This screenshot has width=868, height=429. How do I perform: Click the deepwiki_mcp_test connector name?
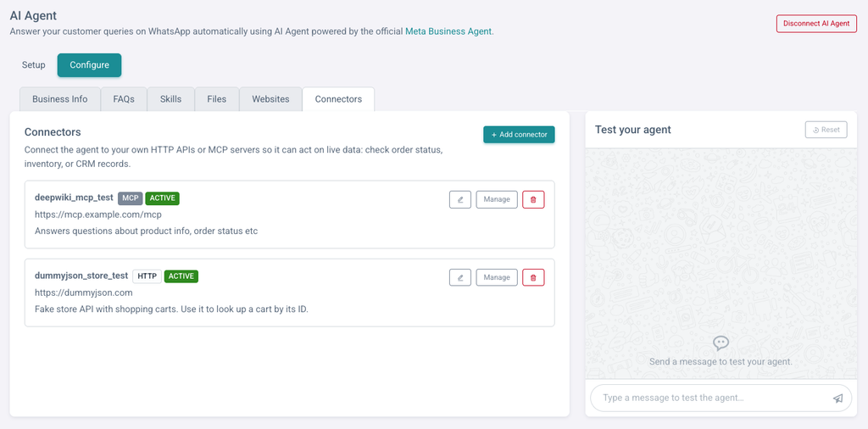[75, 198]
